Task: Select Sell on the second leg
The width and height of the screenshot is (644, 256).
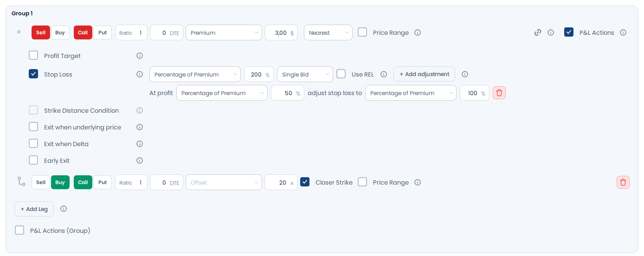Action: [x=41, y=182]
